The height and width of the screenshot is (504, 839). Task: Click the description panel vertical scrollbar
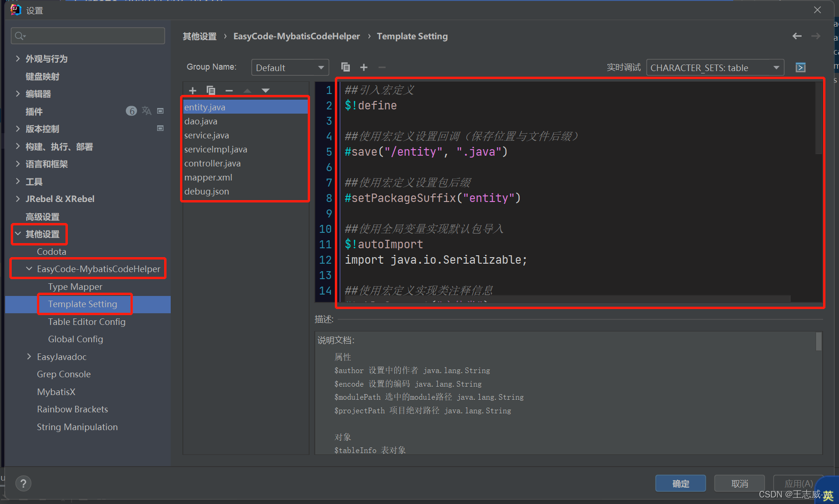tap(818, 341)
